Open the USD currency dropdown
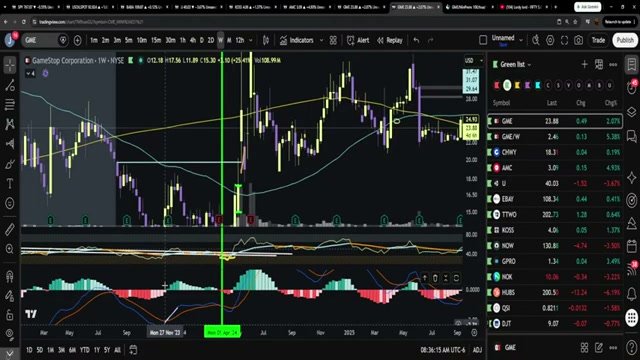The image size is (640, 360). (x=473, y=60)
